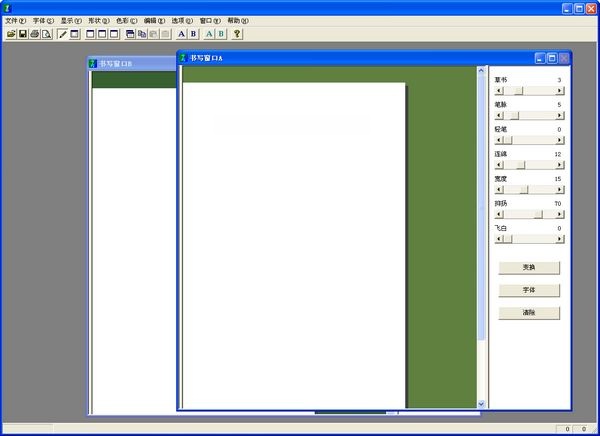Open the 帮助 menu
Screen dimensions: 600x436
coord(238,21)
